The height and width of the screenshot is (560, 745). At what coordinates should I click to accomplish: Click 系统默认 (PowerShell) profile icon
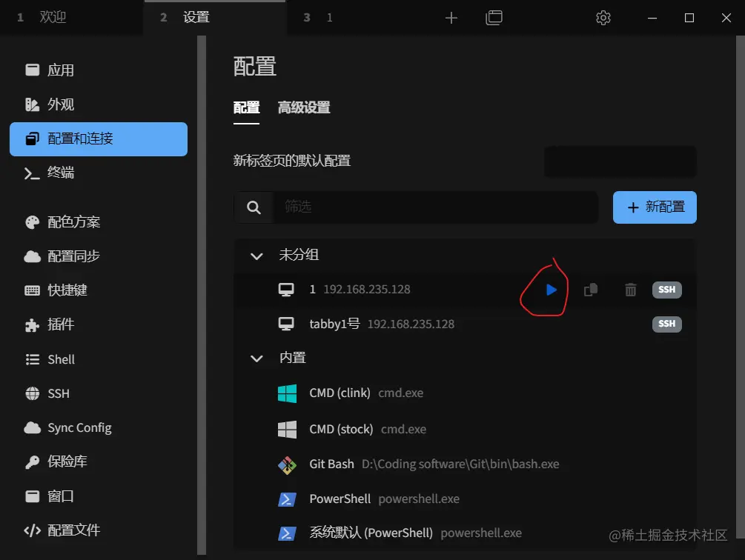pyautogui.click(x=287, y=533)
